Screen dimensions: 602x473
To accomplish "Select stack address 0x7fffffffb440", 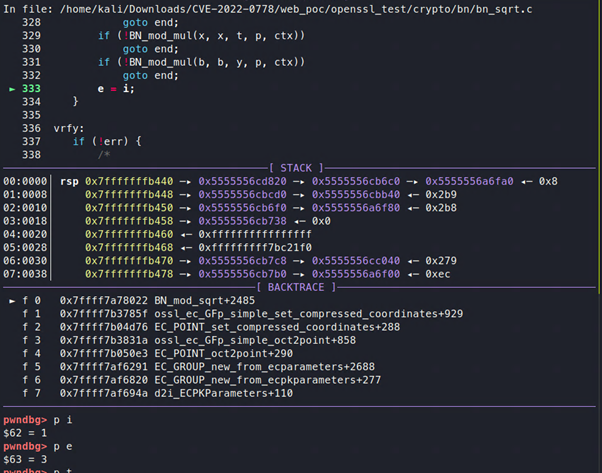I will pos(129,181).
